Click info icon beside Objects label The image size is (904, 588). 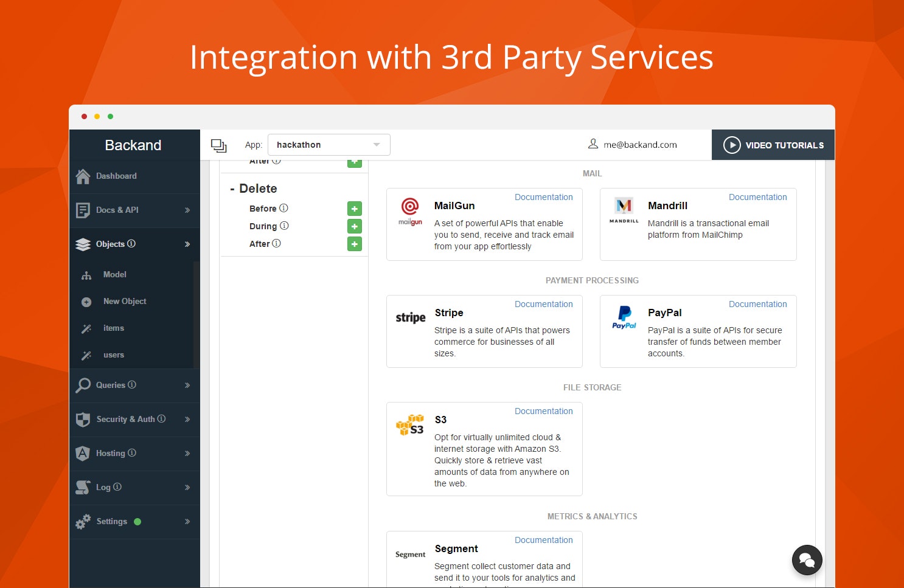point(131,244)
